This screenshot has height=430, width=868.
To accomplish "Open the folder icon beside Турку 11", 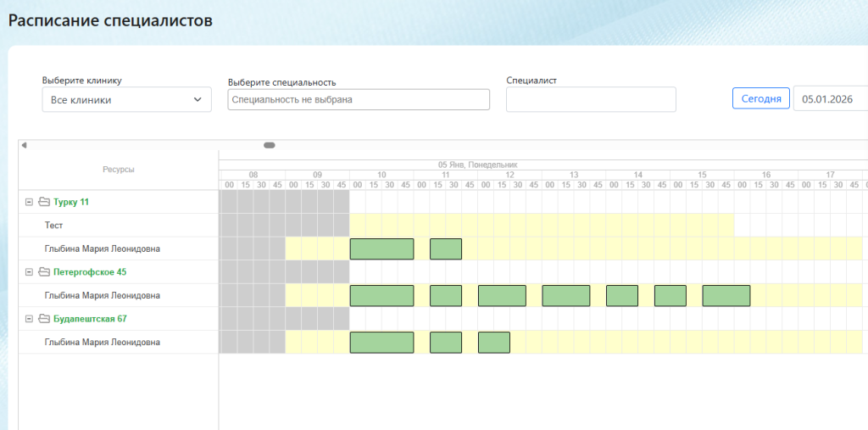I will point(44,202).
